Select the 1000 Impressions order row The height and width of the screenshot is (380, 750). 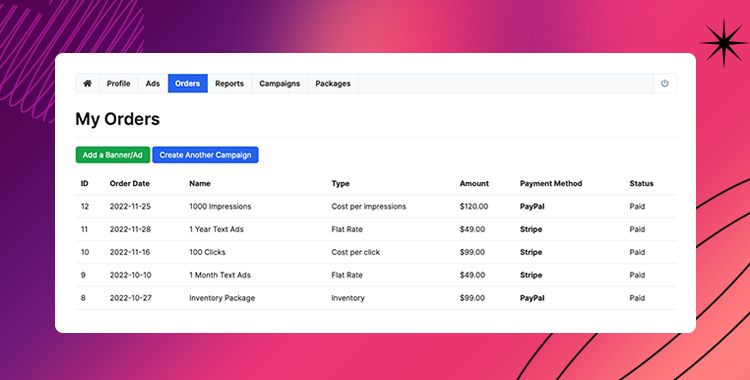click(376, 206)
